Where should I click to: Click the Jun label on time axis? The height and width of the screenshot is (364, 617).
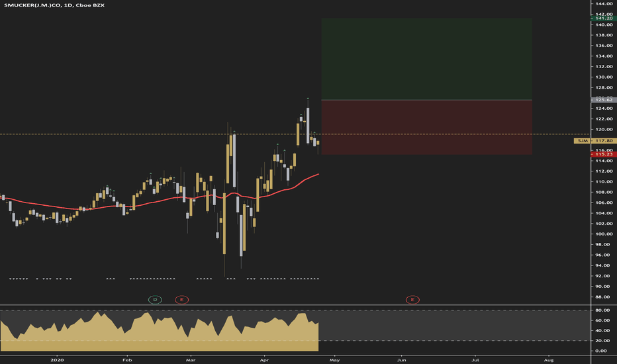click(401, 360)
